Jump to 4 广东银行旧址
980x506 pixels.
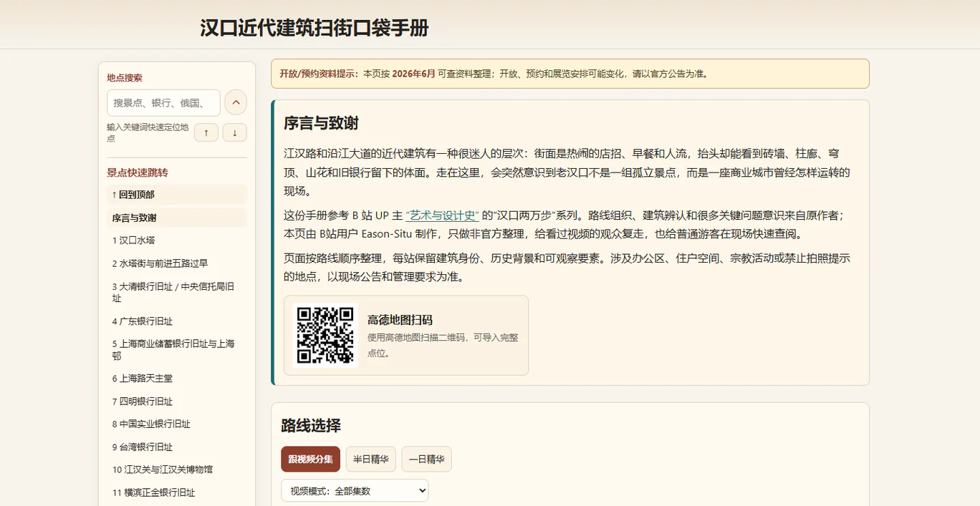click(177, 321)
